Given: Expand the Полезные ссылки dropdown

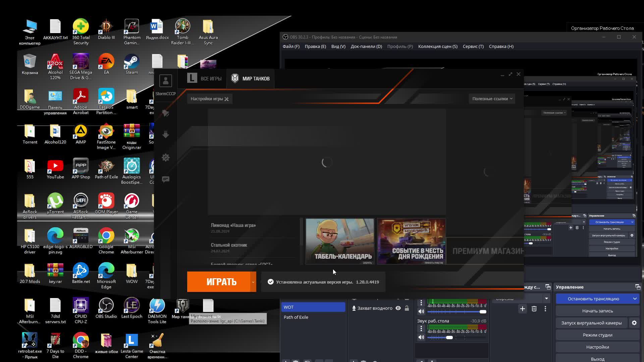Looking at the screenshot, I should (492, 99).
